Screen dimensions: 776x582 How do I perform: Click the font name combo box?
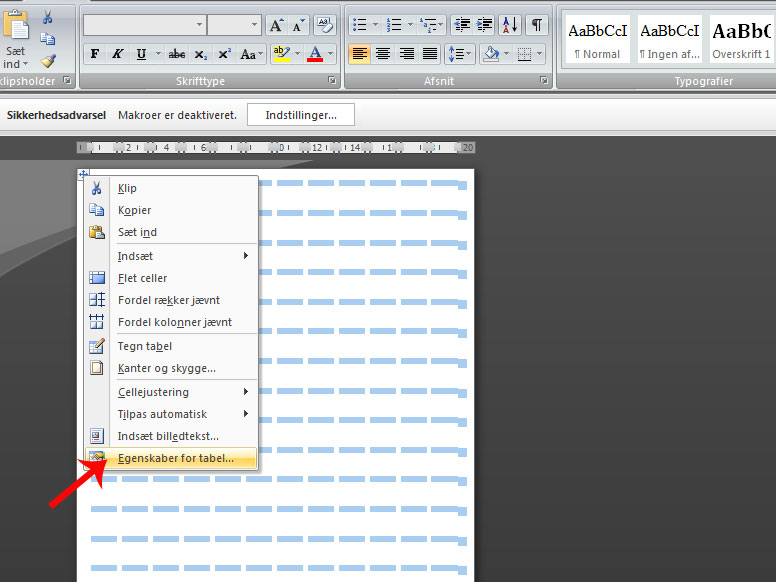coord(145,25)
